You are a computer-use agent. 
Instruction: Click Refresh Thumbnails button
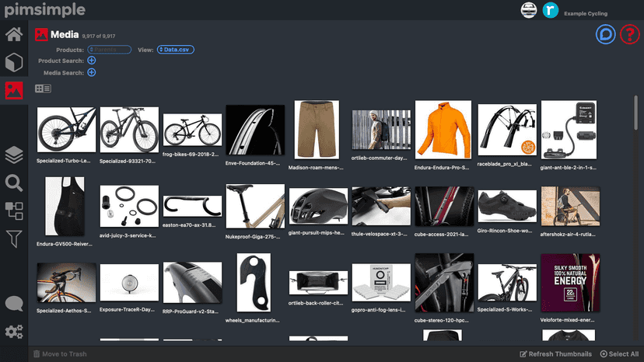[x=555, y=353]
